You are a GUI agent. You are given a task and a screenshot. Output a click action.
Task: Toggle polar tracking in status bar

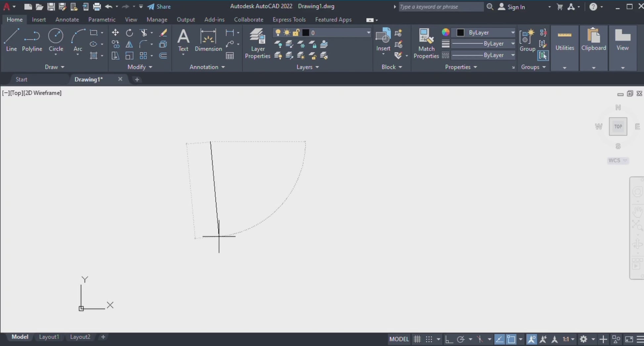tap(460, 339)
